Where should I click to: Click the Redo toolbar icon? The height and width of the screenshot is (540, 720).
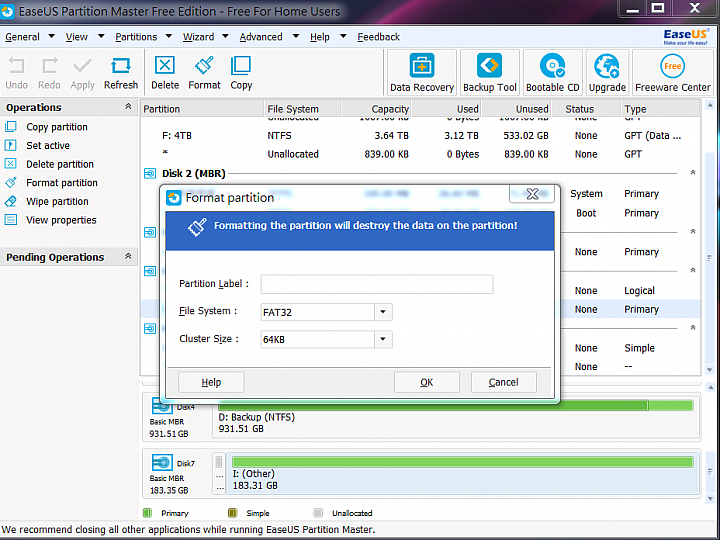click(50, 66)
